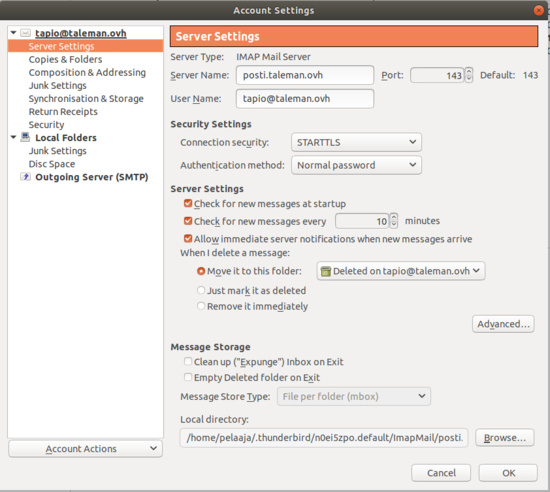Open the Message Store Type dropdown
Screen dimensions: 550x492
click(x=354, y=396)
